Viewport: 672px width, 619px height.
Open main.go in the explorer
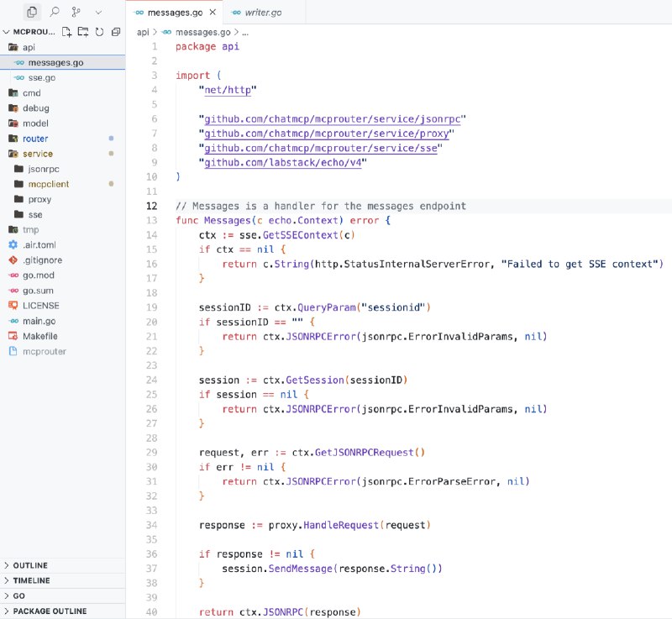62,321
